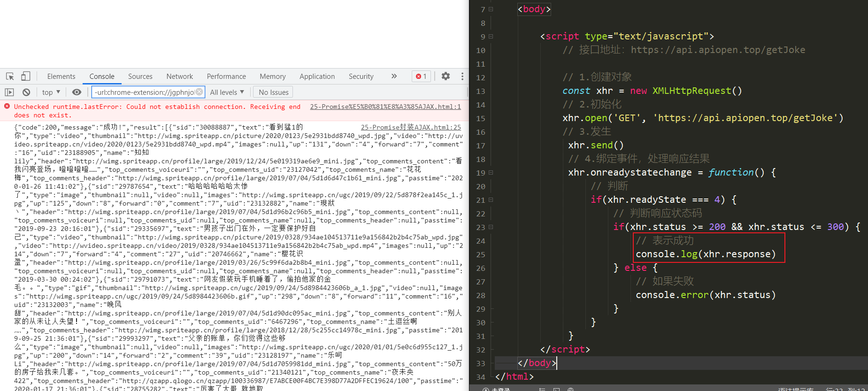
Task: Open the Performance tab
Action: pos(226,76)
